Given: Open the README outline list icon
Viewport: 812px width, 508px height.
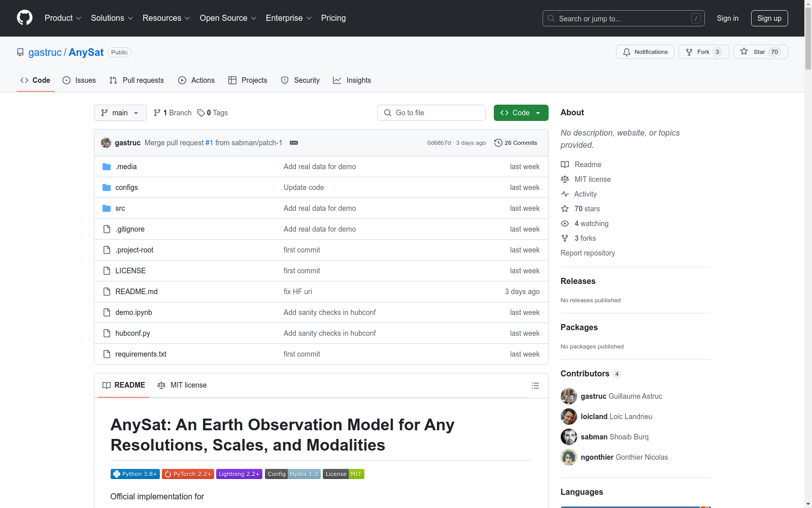Looking at the screenshot, I should pyautogui.click(x=535, y=386).
